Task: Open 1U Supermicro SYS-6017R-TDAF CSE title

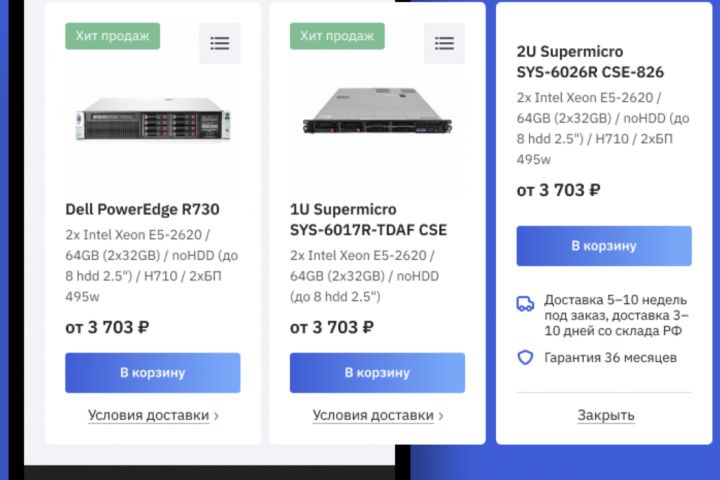Action: tap(368, 219)
